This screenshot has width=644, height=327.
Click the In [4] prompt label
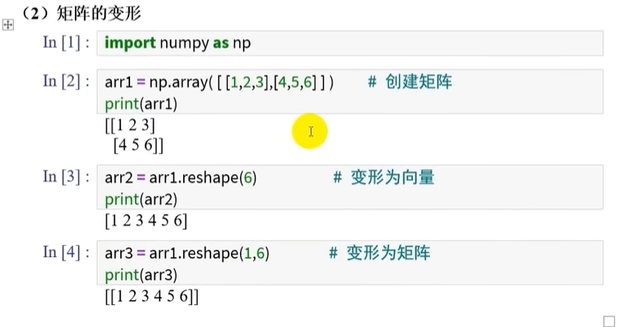coord(67,253)
